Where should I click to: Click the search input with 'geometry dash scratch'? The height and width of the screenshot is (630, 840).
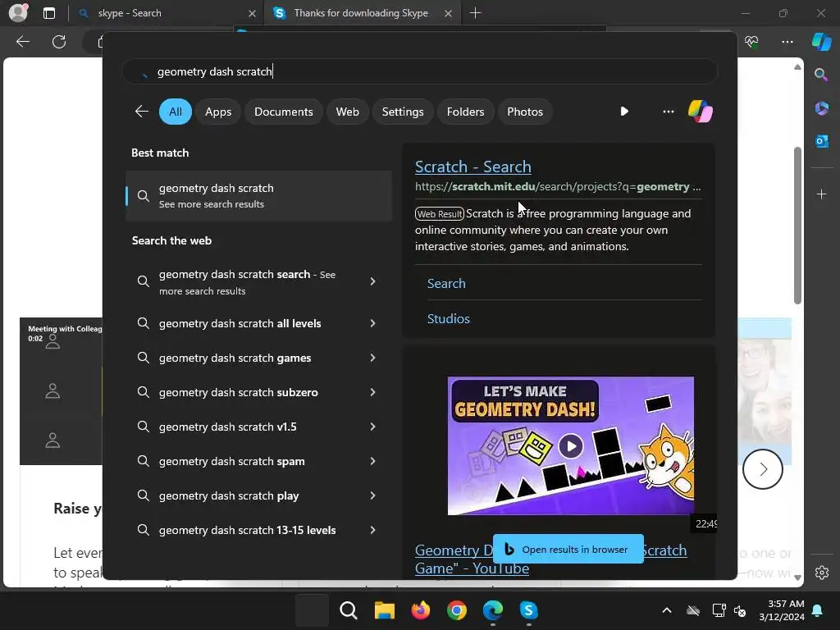pyautogui.click(x=420, y=71)
